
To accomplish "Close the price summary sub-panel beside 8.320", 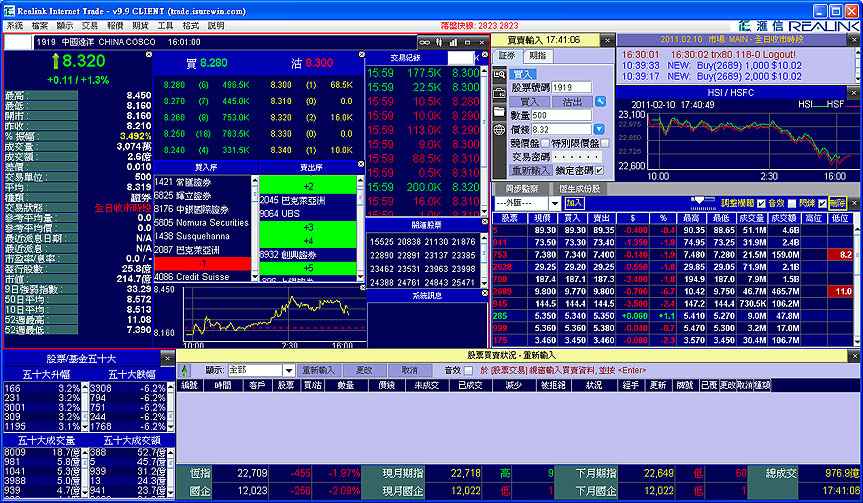I will coord(149,54).
